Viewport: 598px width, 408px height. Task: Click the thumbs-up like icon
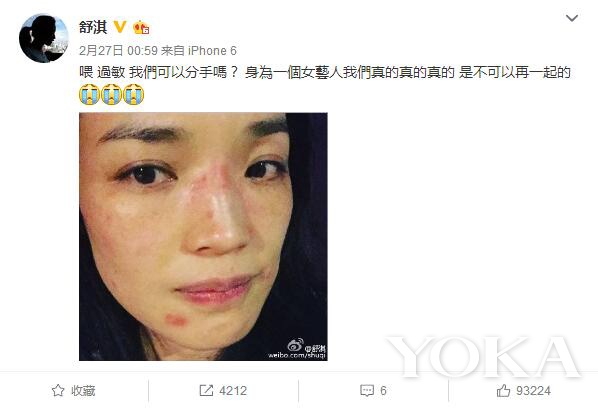[503, 390]
